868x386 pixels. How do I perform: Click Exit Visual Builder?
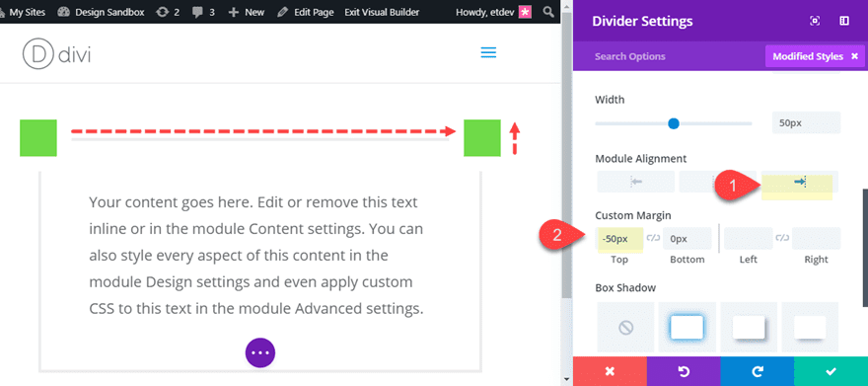point(382,12)
